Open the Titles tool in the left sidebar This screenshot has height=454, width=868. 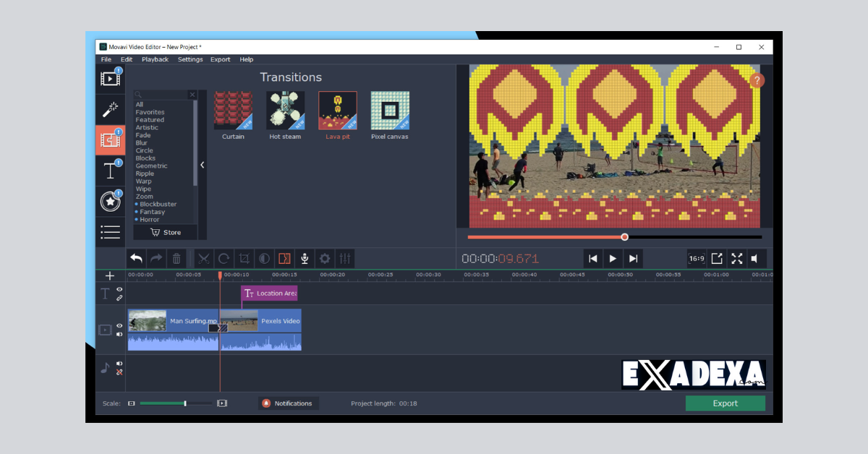coord(110,170)
